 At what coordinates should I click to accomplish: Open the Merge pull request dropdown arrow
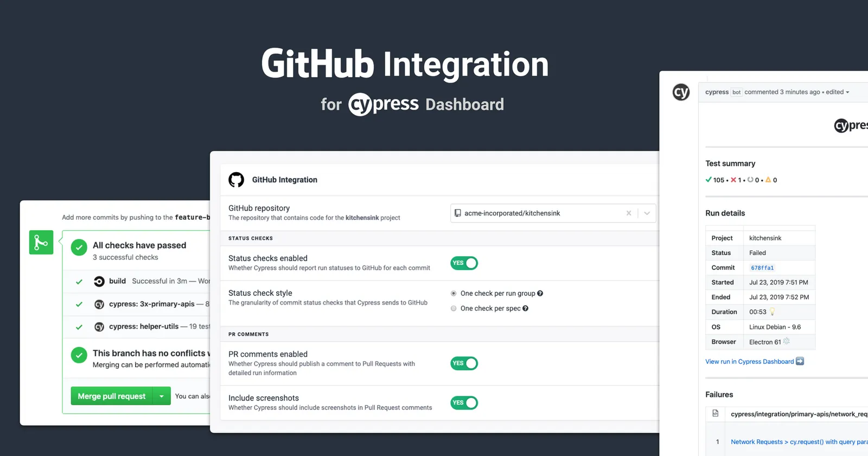pos(162,396)
